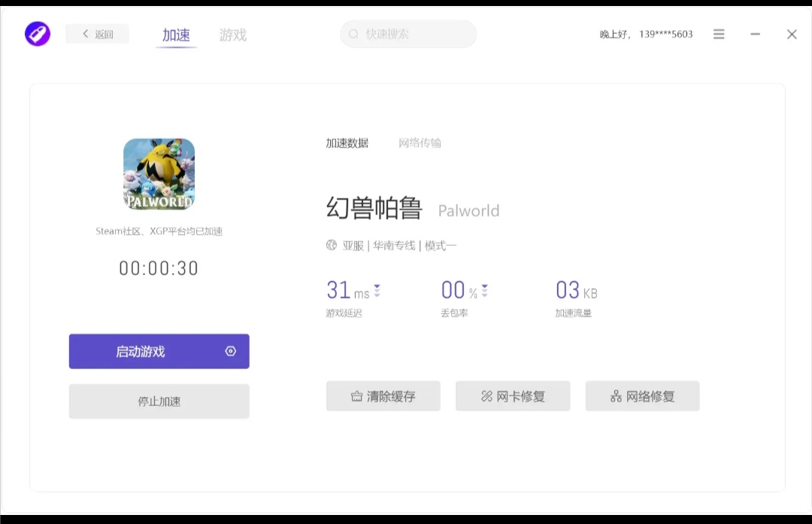Click the 清除缓存 button
Image resolution: width=812 pixels, height=524 pixels.
[383, 396]
